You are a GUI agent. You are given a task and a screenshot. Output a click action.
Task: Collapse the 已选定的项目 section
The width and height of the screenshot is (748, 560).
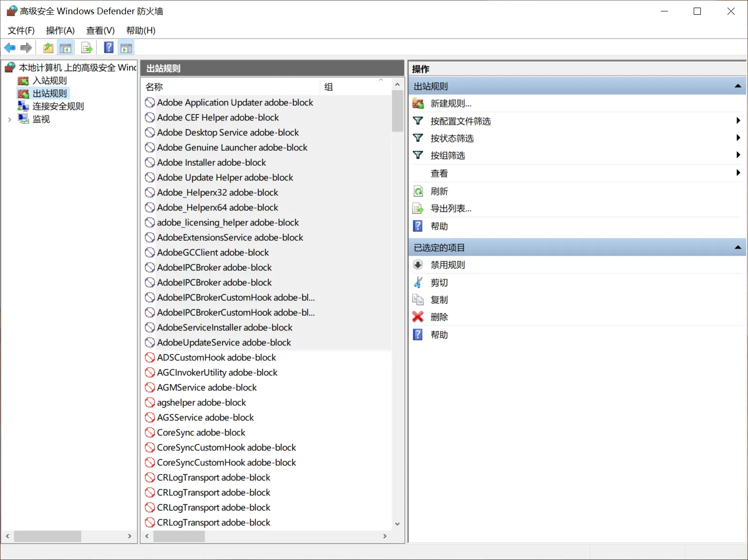(738, 247)
